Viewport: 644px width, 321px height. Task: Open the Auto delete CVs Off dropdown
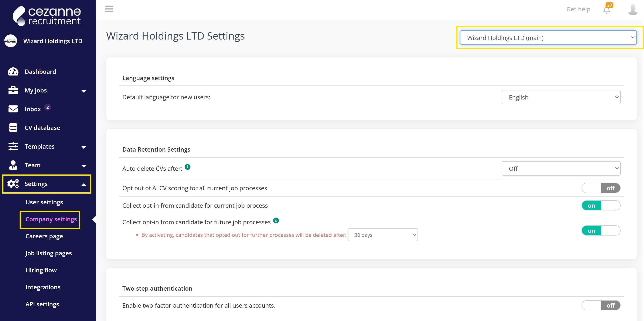coord(561,169)
